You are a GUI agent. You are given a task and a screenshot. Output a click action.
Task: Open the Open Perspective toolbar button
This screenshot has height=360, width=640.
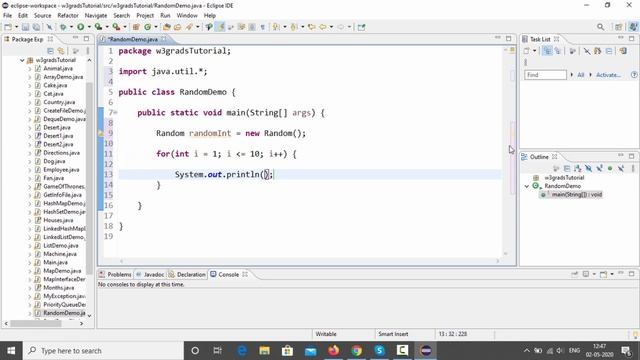point(618,27)
